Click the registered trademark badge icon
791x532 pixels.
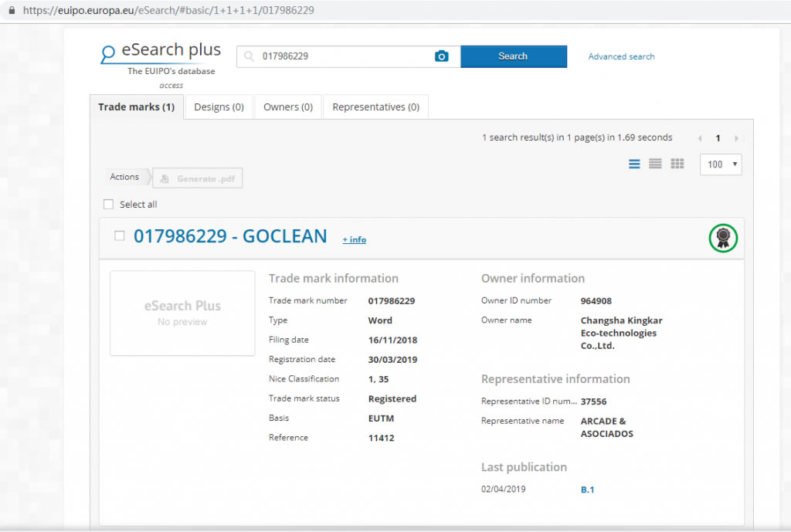tap(723, 237)
